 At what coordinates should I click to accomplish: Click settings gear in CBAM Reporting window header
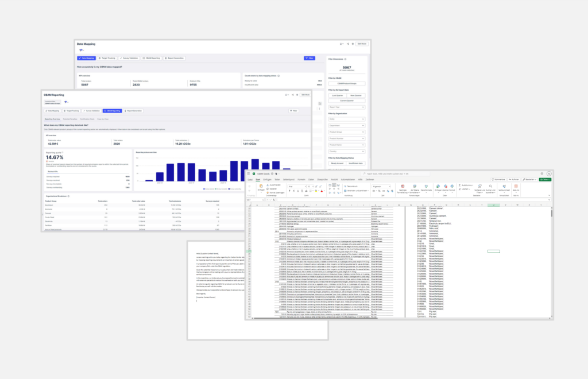(x=297, y=95)
